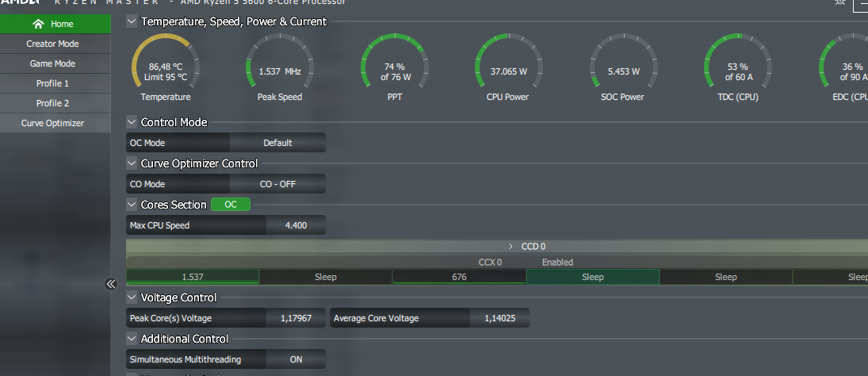Toggle Simultaneous Multithreading ON switch
This screenshot has height=376, width=868.
click(x=296, y=359)
